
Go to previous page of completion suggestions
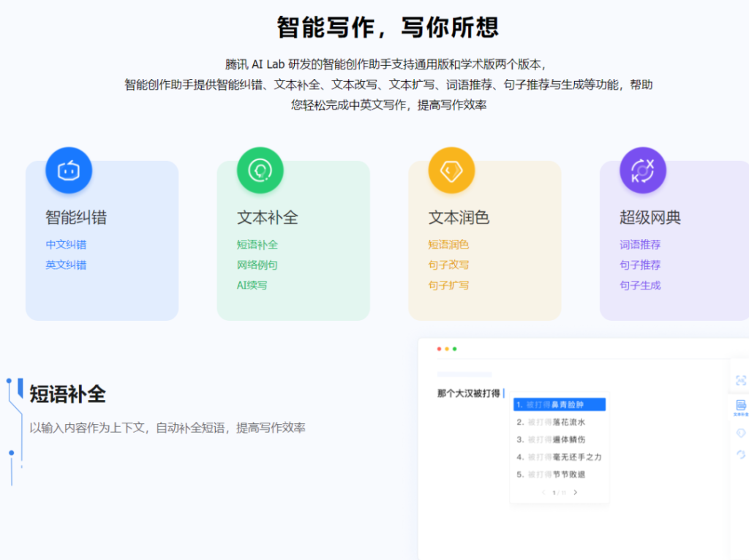click(543, 493)
